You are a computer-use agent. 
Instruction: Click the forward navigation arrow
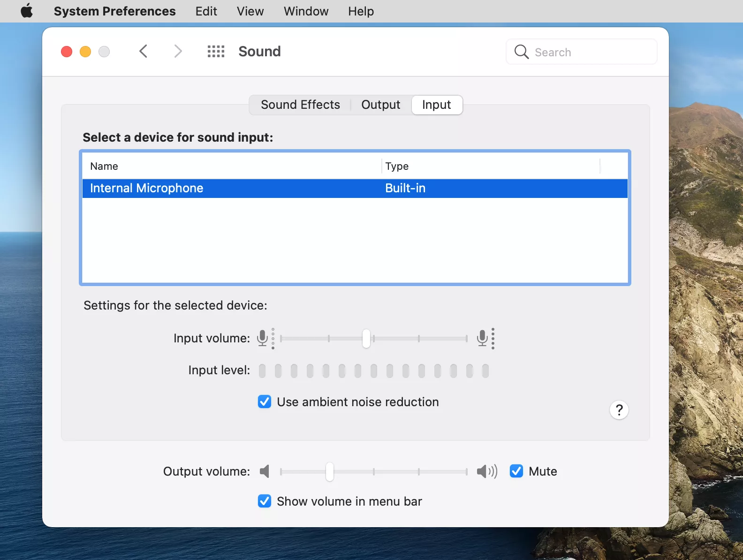[x=178, y=51]
